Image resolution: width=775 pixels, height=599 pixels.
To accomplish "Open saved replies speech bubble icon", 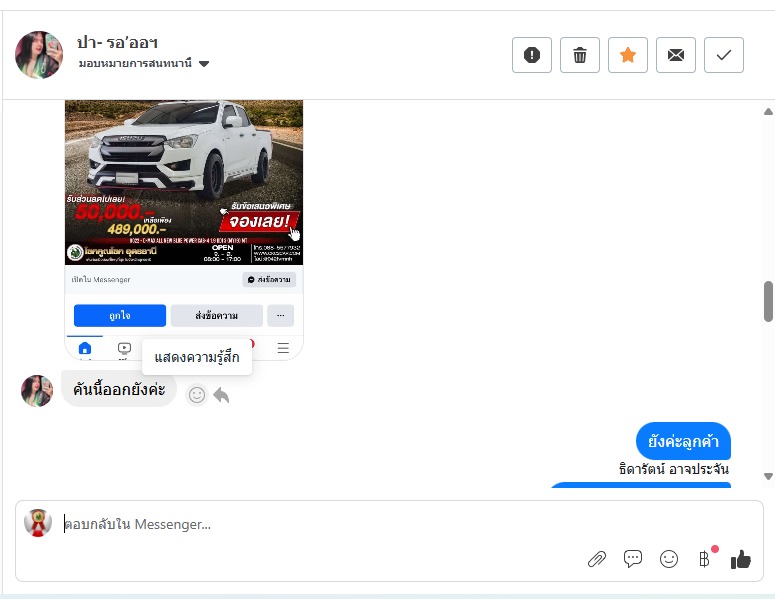I will click(633, 559).
